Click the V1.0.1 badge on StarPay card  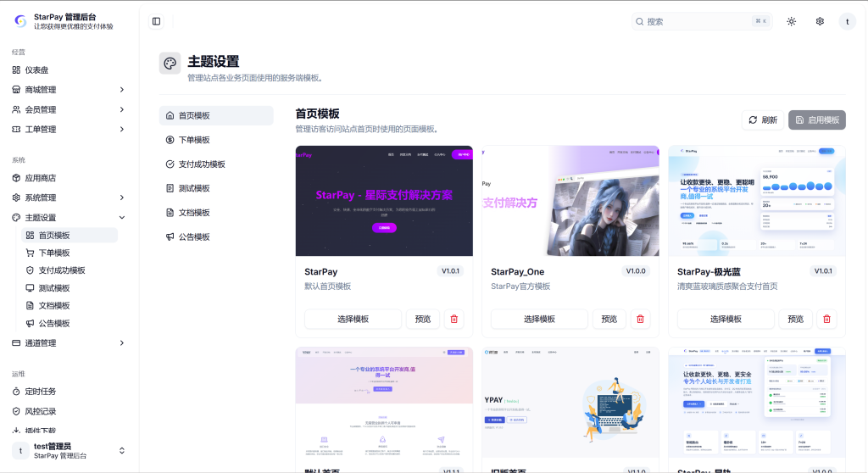point(451,271)
